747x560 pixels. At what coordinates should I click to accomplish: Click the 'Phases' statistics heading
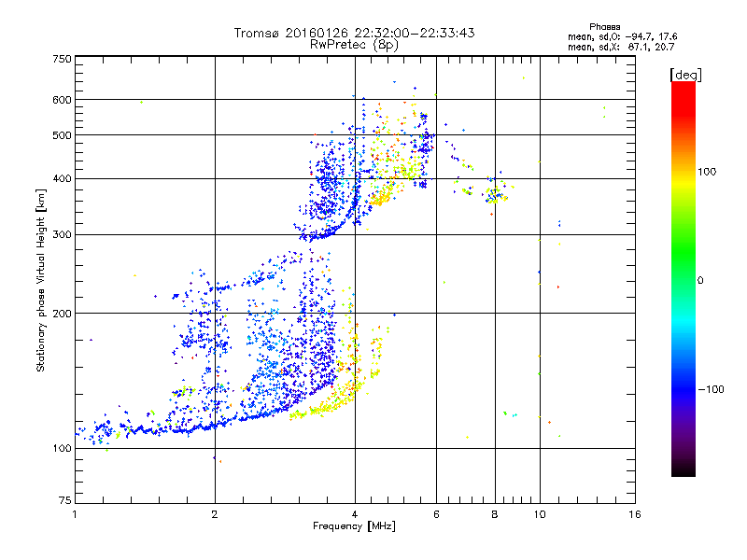(x=604, y=27)
